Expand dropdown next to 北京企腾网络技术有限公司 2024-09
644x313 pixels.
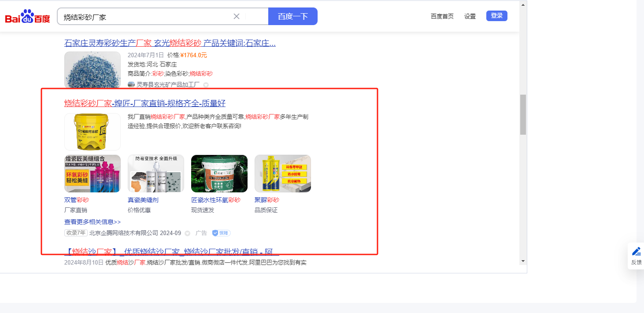click(187, 233)
